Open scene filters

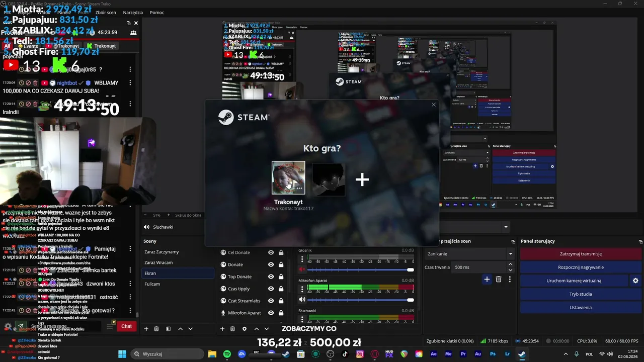(x=168, y=329)
